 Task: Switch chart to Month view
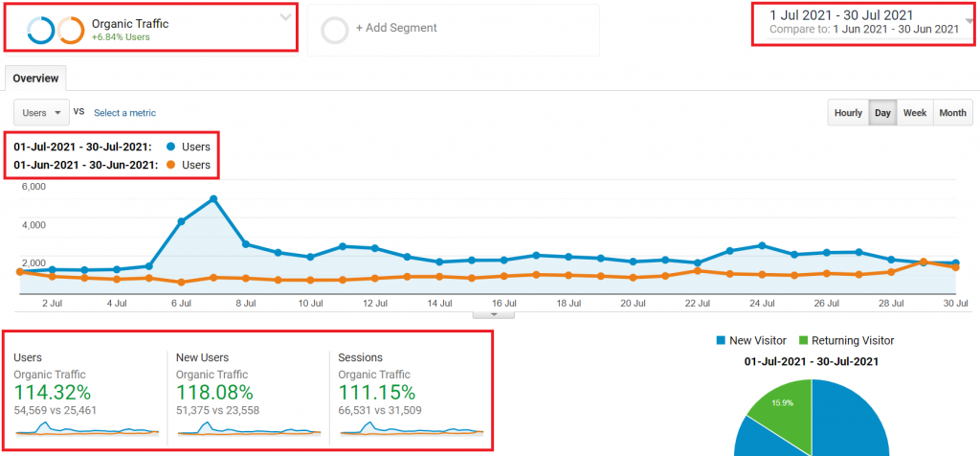point(952,113)
